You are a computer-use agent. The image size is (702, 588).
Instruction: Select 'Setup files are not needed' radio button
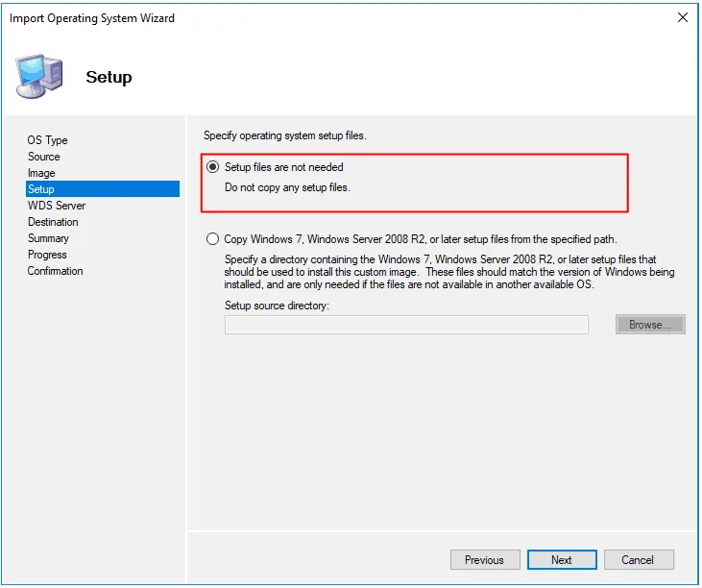pos(212,167)
